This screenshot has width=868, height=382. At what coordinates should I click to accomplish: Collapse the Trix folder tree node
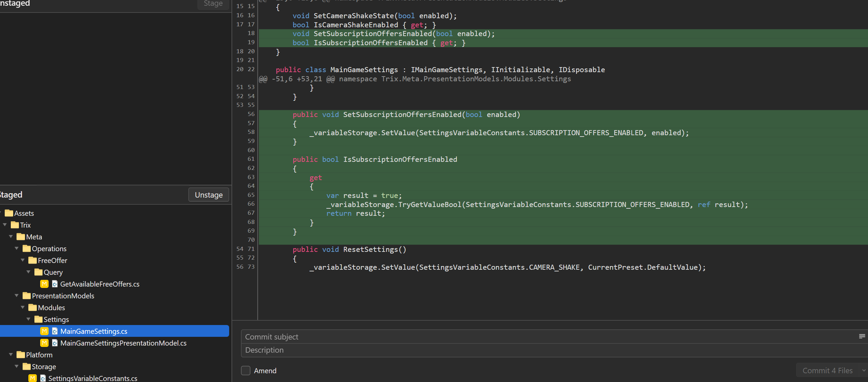pyautogui.click(x=5, y=225)
